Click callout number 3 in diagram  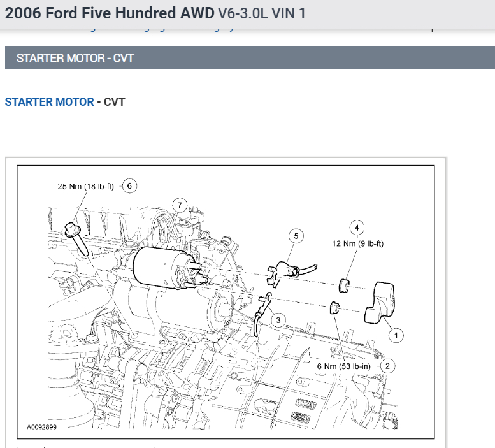(278, 320)
